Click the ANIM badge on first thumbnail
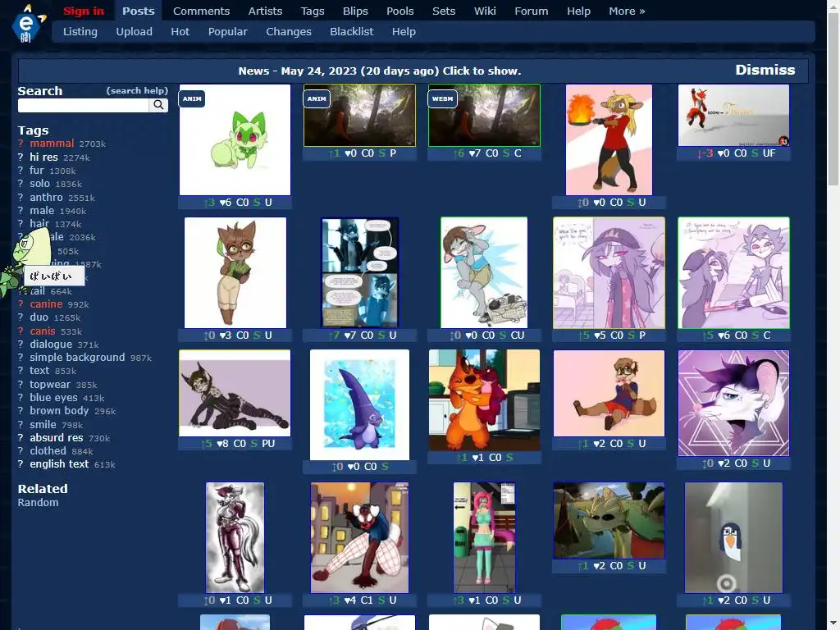Image resolution: width=840 pixels, height=630 pixels. click(x=192, y=98)
